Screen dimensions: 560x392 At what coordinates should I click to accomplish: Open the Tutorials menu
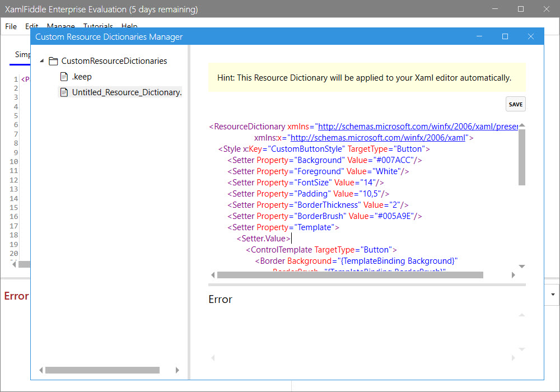pos(98,26)
